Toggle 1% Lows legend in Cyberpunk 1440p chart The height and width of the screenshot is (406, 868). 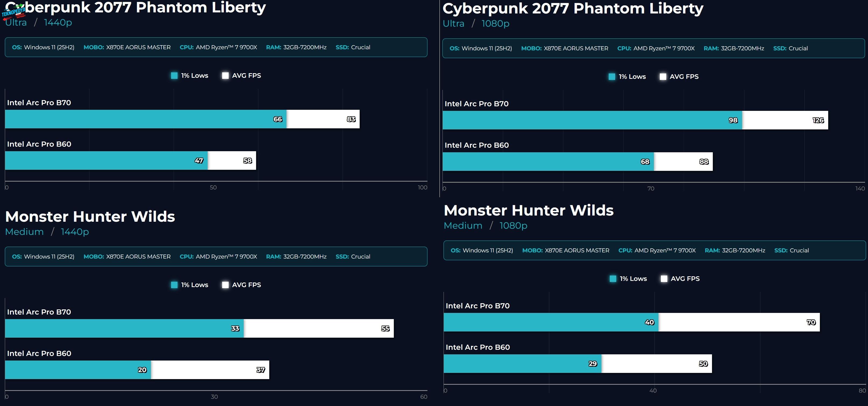click(x=189, y=76)
